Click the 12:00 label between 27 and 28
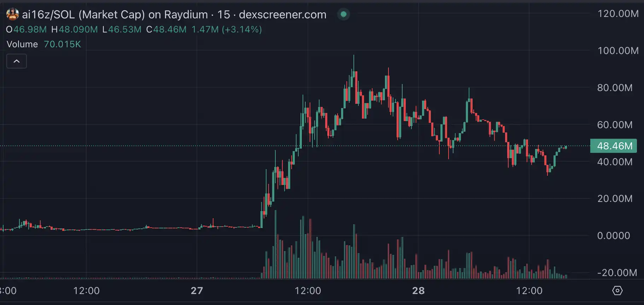Viewport: 644px width, 305px height. (x=308, y=291)
